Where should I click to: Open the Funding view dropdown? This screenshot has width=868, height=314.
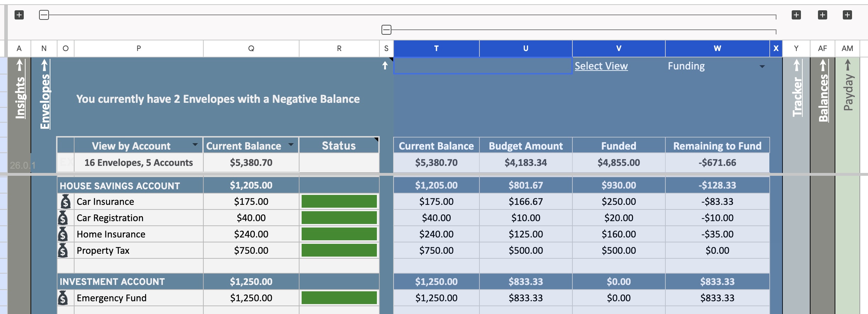point(762,66)
